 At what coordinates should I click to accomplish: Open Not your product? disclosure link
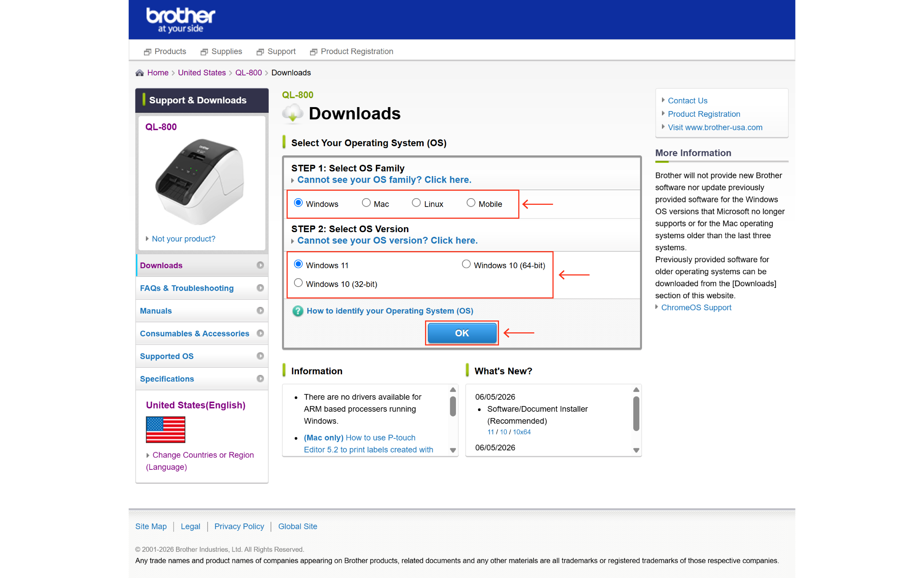tap(184, 239)
